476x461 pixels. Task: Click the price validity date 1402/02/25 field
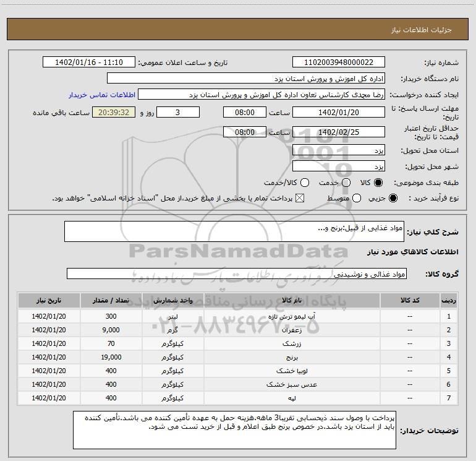(x=339, y=132)
